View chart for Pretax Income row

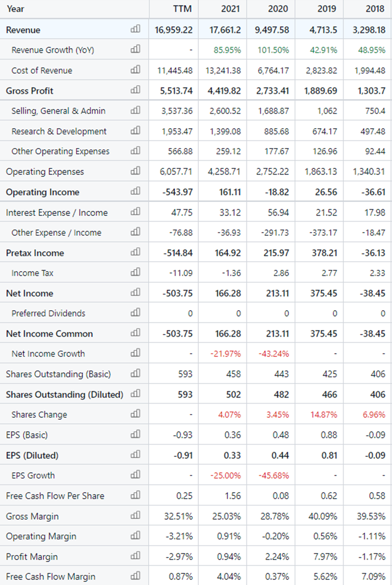point(135,252)
